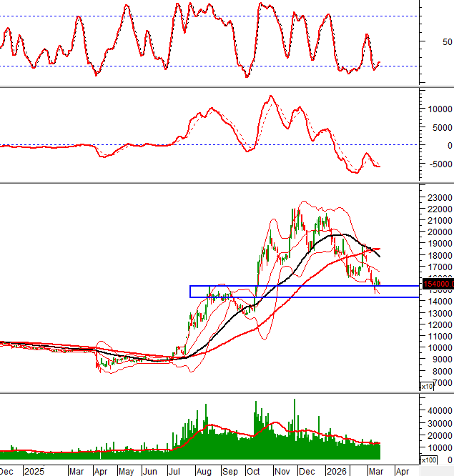Click the red 154000 current price tag
This screenshot has height=476, width=454.
(437, 284)
